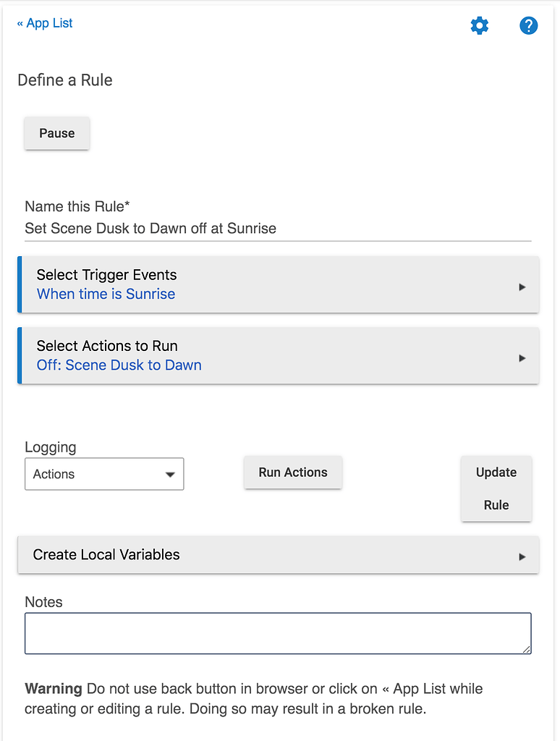The width and height of the screenshot is (560, 741).
Task: Expand the Create Local Variables arrow
Action: coord(522,556)
